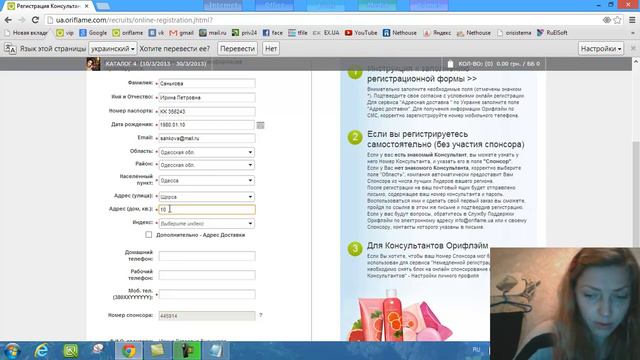Screen dimensions: 640x360
Task: Expand the Населенный пункт dropdown
Action: tap(206, 180)
